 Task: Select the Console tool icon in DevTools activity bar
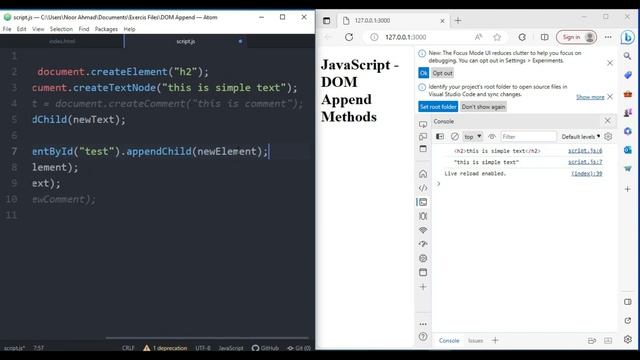pyautogui.click(x=423, y=202)
